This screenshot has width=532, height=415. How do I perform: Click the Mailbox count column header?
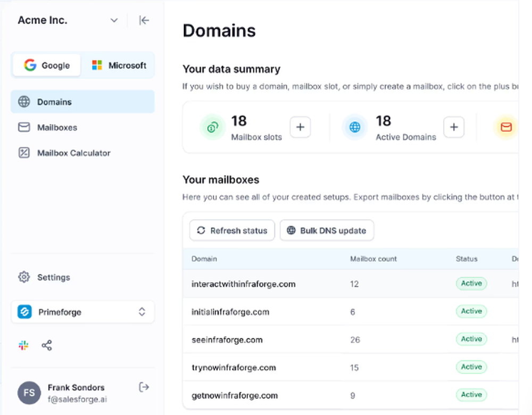coord(373,259)
